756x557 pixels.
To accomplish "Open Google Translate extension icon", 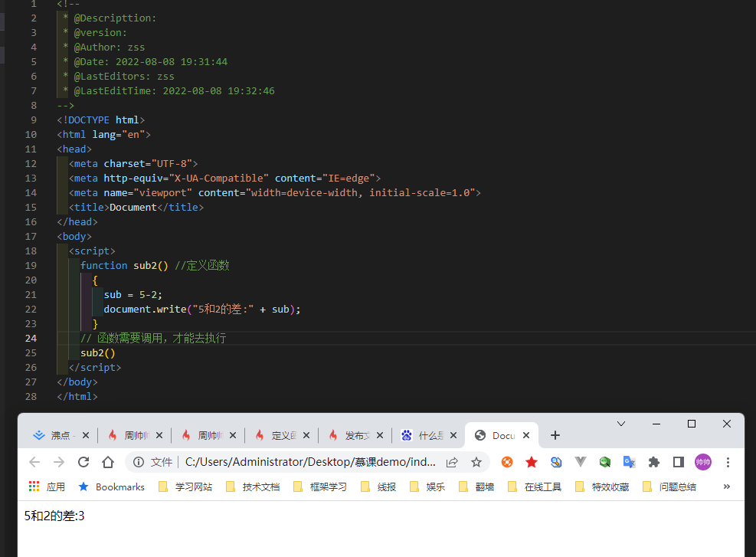I will click(x=629, y=462).
